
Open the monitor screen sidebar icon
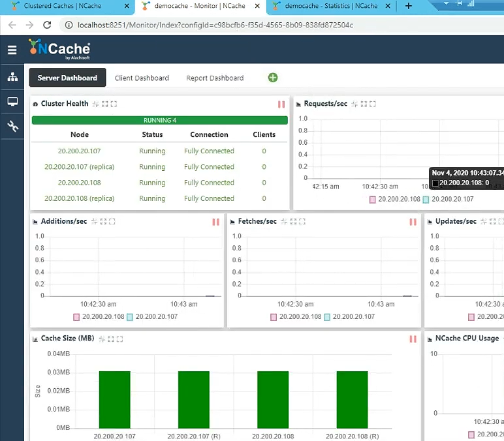click(x=12, y=102)
